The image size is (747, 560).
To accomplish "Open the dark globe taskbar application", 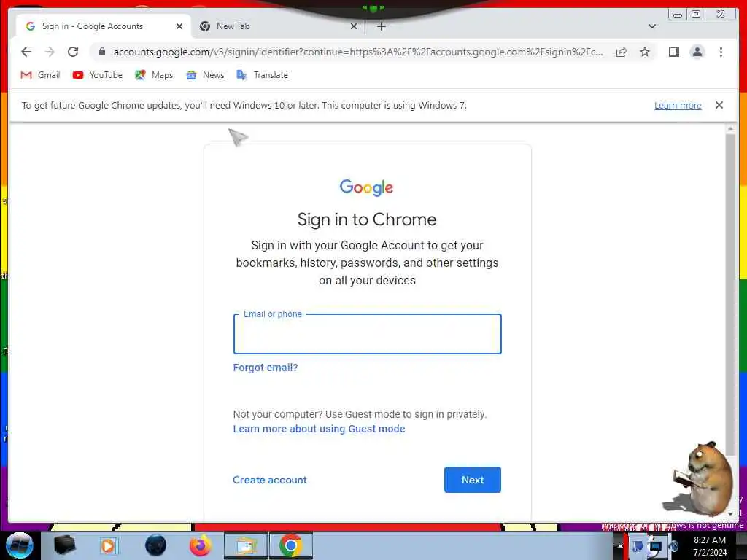I will (x=155, y=545).
